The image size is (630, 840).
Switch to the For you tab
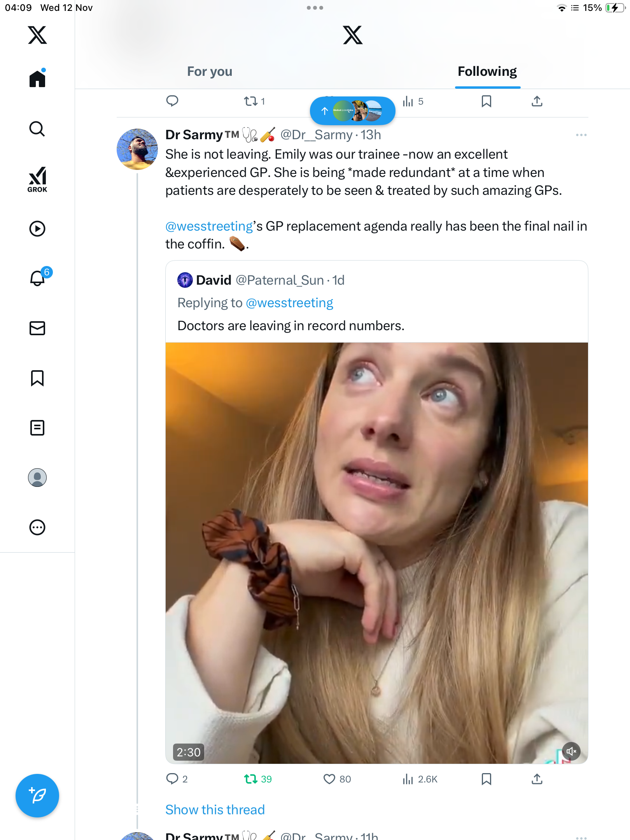(x=210, y=72)
